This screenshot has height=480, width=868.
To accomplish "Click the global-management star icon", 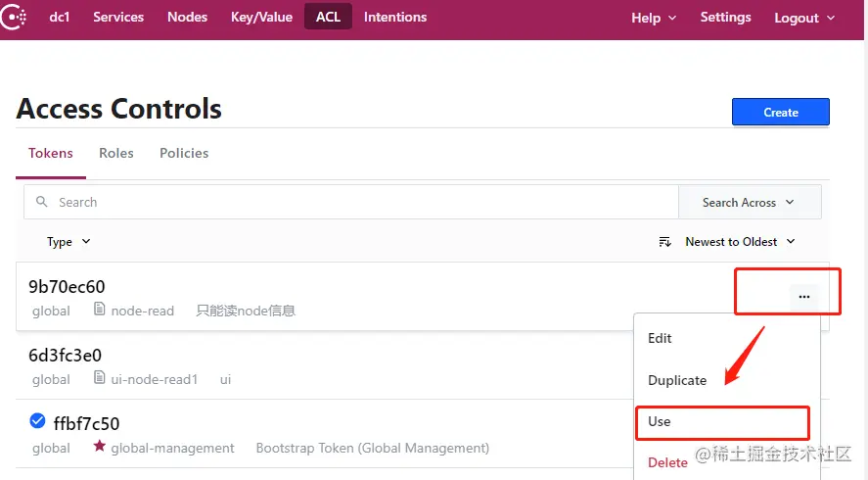I will click(99, 446).
